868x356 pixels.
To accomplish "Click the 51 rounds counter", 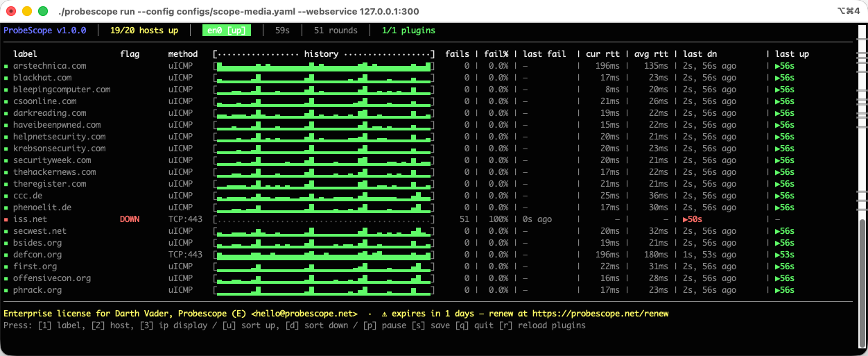I will 336,31.
